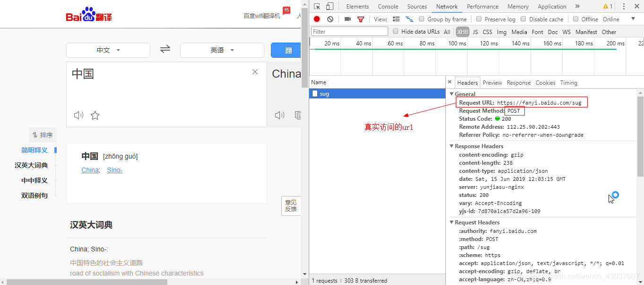Favorite the translation with star icon

95,115
